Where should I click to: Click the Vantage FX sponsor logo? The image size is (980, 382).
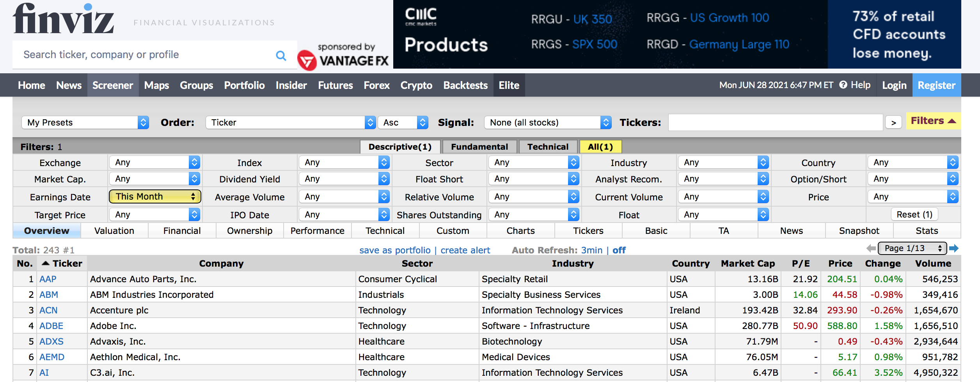(343, 57)
